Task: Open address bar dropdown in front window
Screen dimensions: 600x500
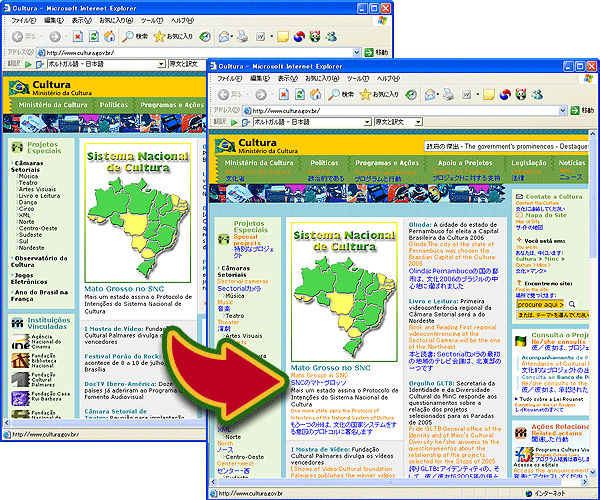Action: (562, 111)
